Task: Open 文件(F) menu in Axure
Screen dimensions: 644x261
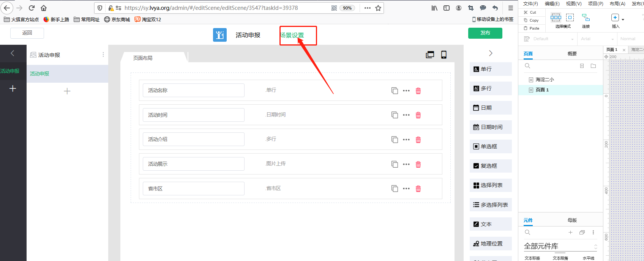Action: (530, 3)
